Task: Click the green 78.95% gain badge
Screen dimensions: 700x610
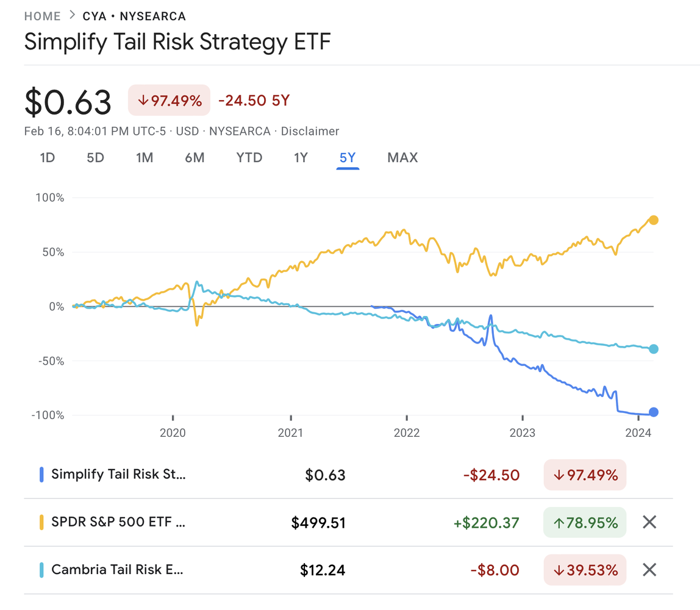Action: tap(584, 522)
